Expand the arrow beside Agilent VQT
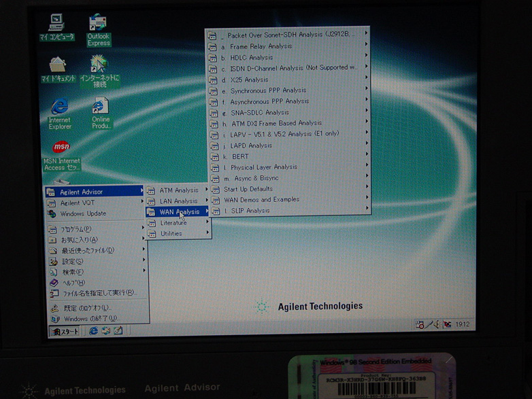Screen dimensions: 532x399 pos(142,201)
